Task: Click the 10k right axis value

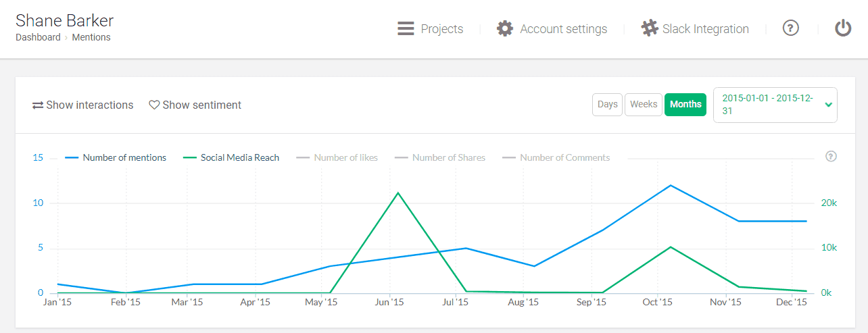Action: coord(829,248)
